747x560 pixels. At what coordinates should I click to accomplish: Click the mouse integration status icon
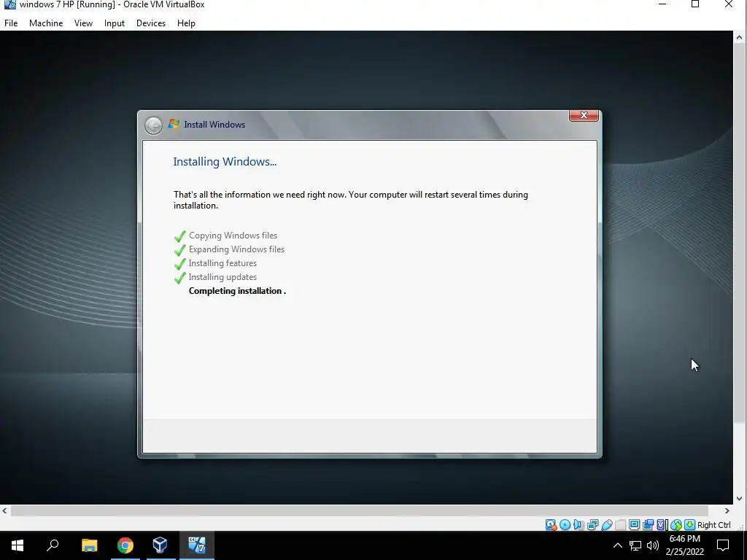tap(676, 525)
